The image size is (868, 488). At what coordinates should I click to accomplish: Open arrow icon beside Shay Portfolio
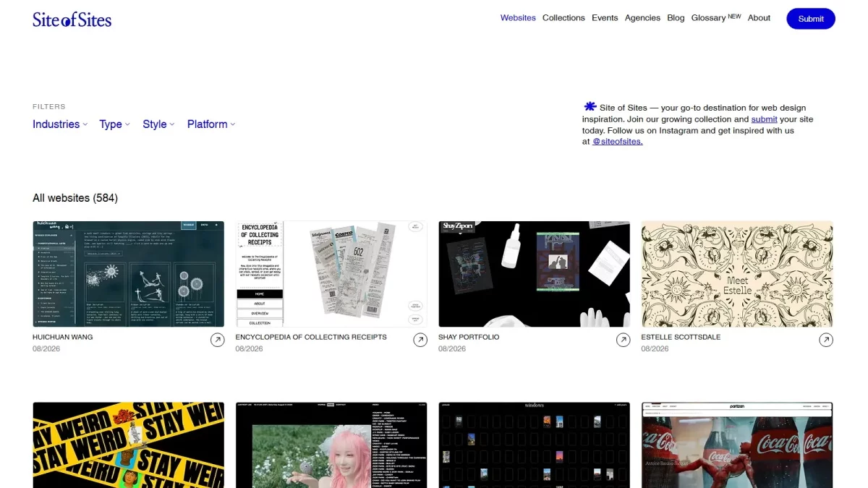coord(624,340)
